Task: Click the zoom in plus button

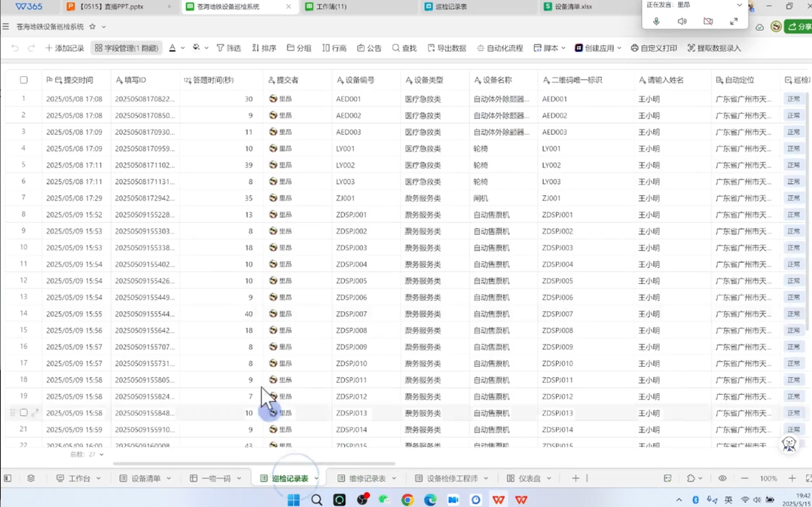Action: coord(792,478)
